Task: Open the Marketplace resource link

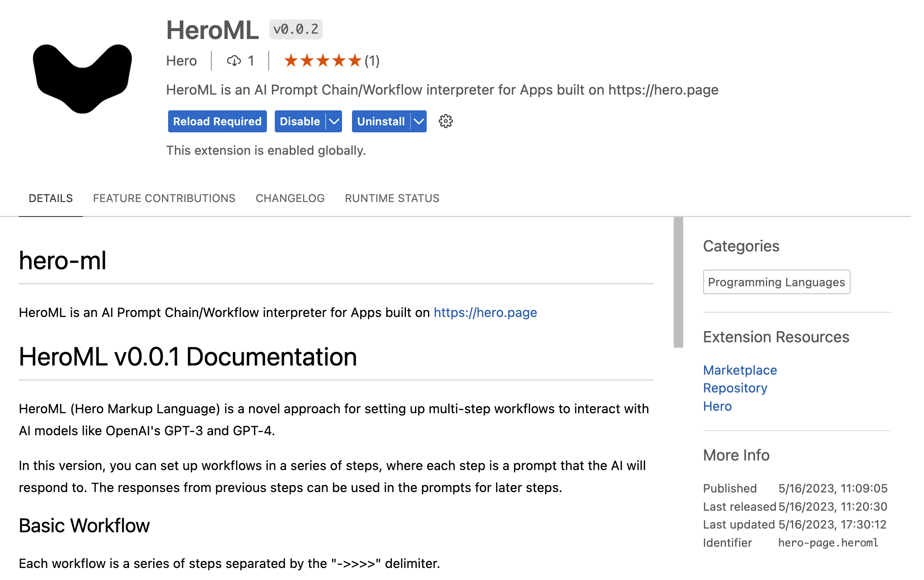Action: point(740,370)
